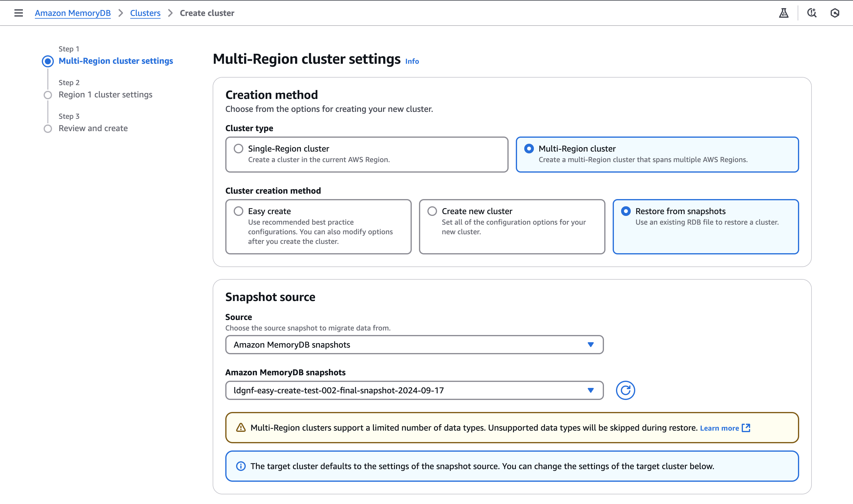Jump to Step 3 Review and create
This screenshot has height=504, width=853.
(x=93, y=128)
